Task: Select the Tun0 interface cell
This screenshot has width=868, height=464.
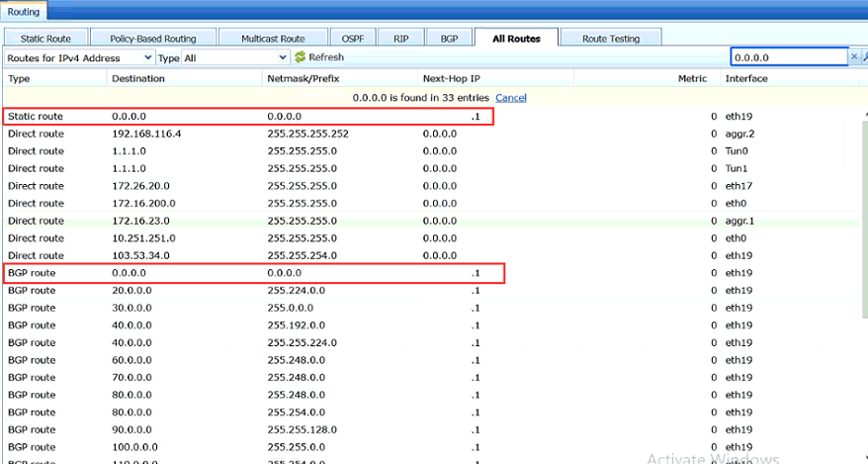Action: [x=737, y=151]
